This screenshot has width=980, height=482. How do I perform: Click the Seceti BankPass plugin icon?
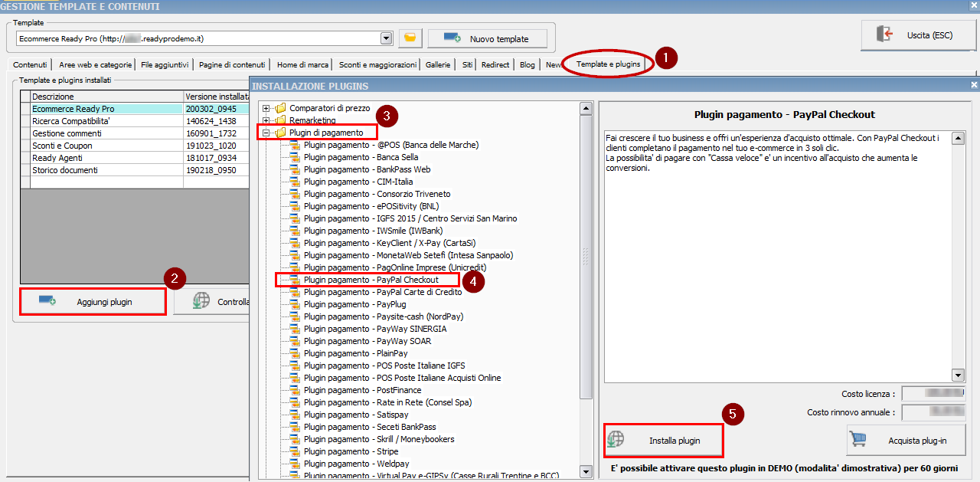(295, 427)
